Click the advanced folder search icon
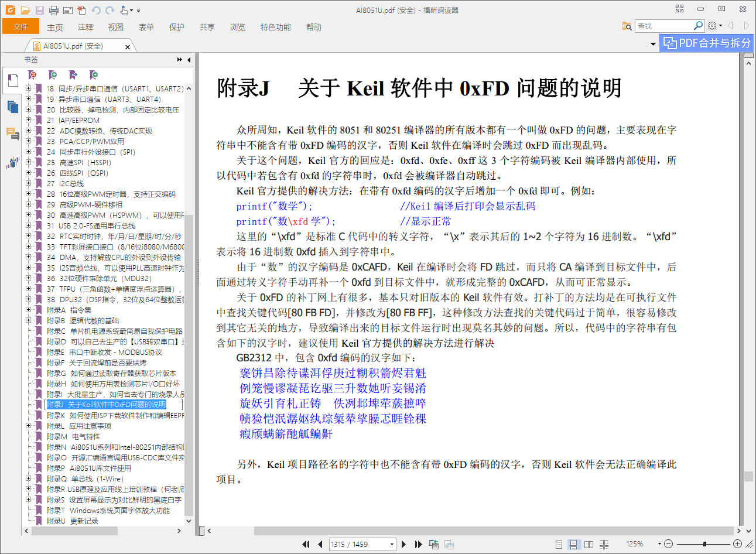 (627, 26)
